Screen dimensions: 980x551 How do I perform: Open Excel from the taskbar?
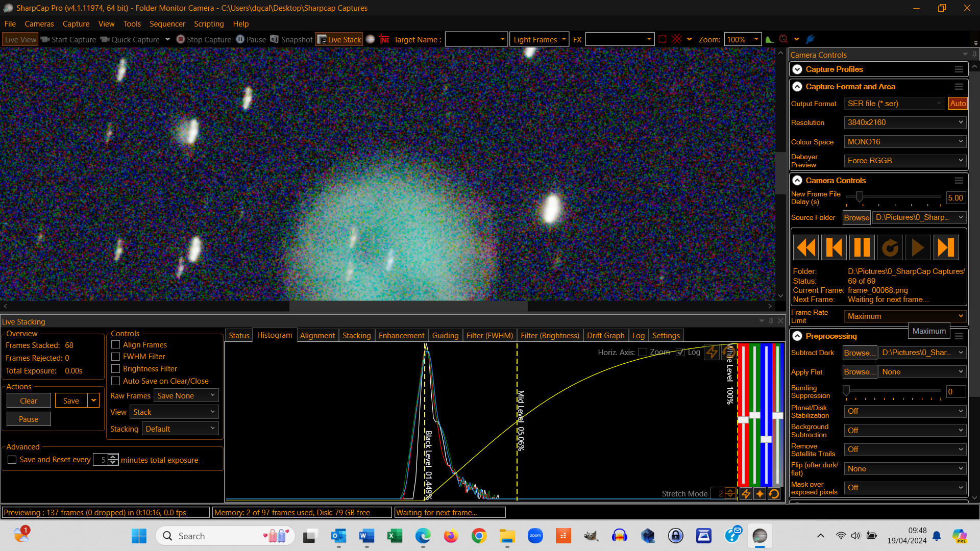pos(395,536)
